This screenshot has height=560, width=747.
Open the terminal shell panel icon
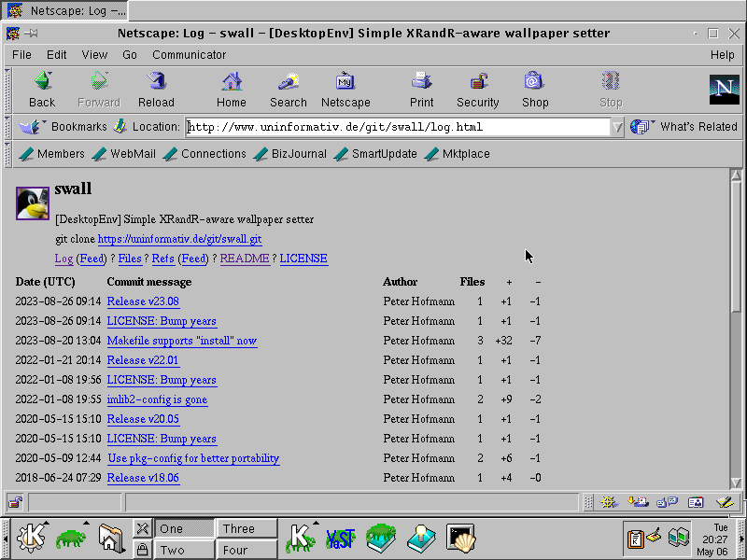(460, 539)
